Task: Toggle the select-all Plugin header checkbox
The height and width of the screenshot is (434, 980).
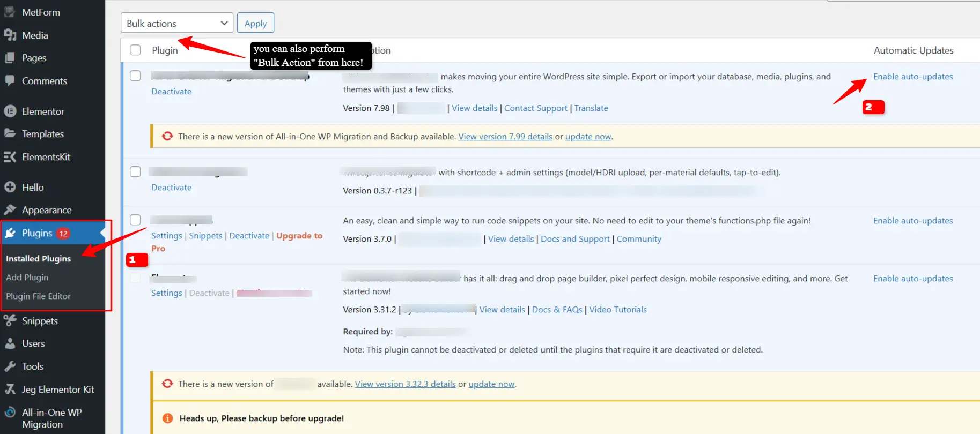Action: [x=135, y=50]
